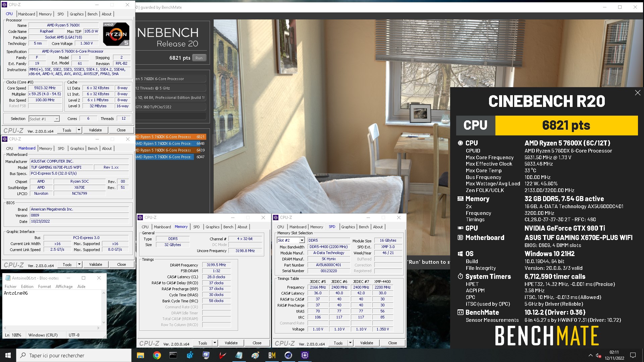Click the taskbar clock showing 02:11
The width and height of the screenshot is (644, 362).
point(614,355)
